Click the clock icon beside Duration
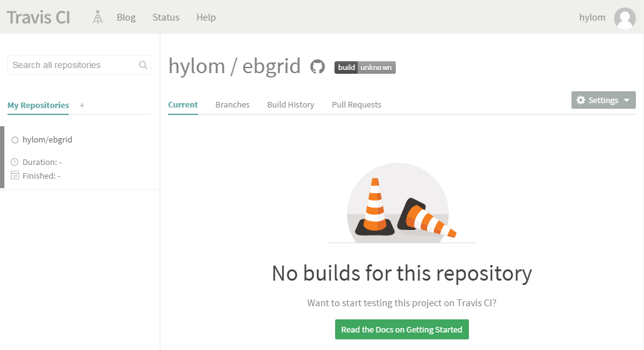The width and height of the screenshot is (644, 350). [15, 162]
